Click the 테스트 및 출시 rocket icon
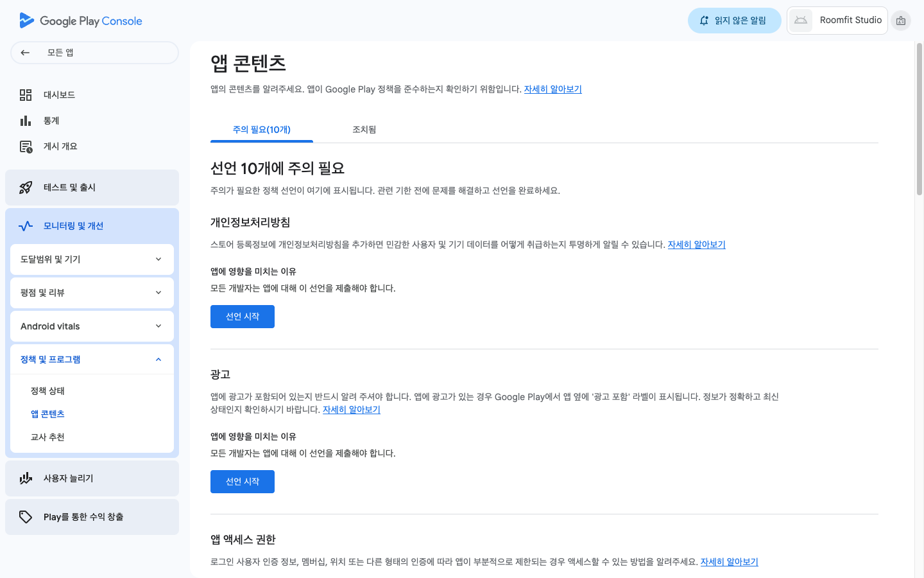This screenshot has height=578, width=924. 26,188
